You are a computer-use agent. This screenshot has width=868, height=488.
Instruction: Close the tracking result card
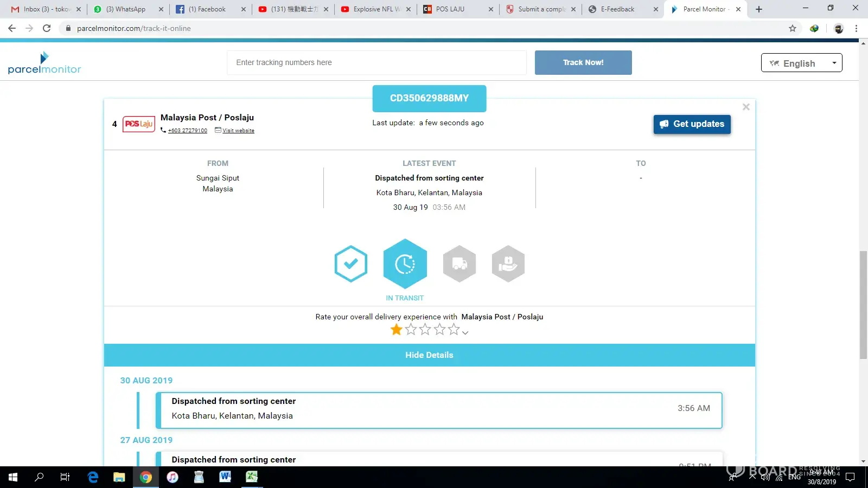(x=746, y=107)
